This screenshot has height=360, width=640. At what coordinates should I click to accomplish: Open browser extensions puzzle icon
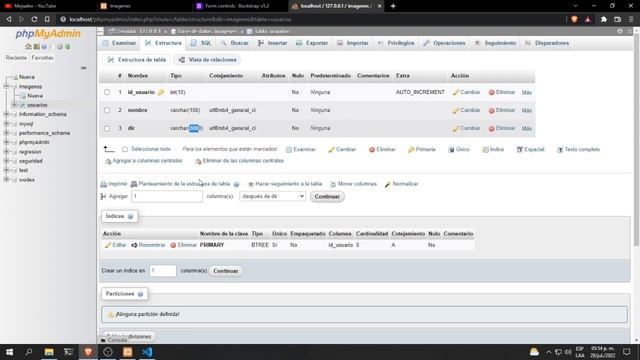point(604,19)
